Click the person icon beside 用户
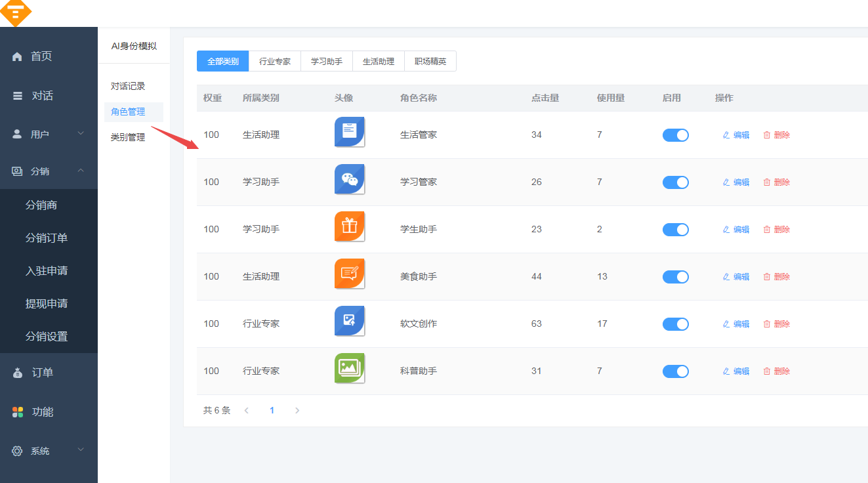This screenshot has height=483, width=868. click(18, 134)
